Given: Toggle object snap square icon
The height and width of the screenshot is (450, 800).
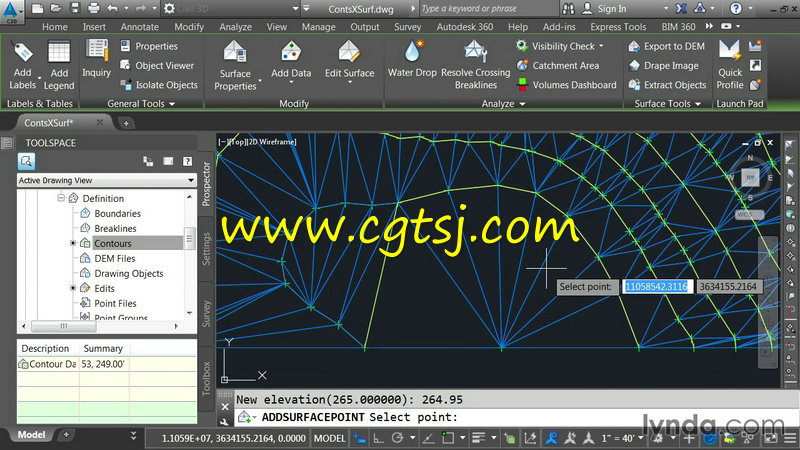Looking at the screenshot, I should (x=448, y=438).
